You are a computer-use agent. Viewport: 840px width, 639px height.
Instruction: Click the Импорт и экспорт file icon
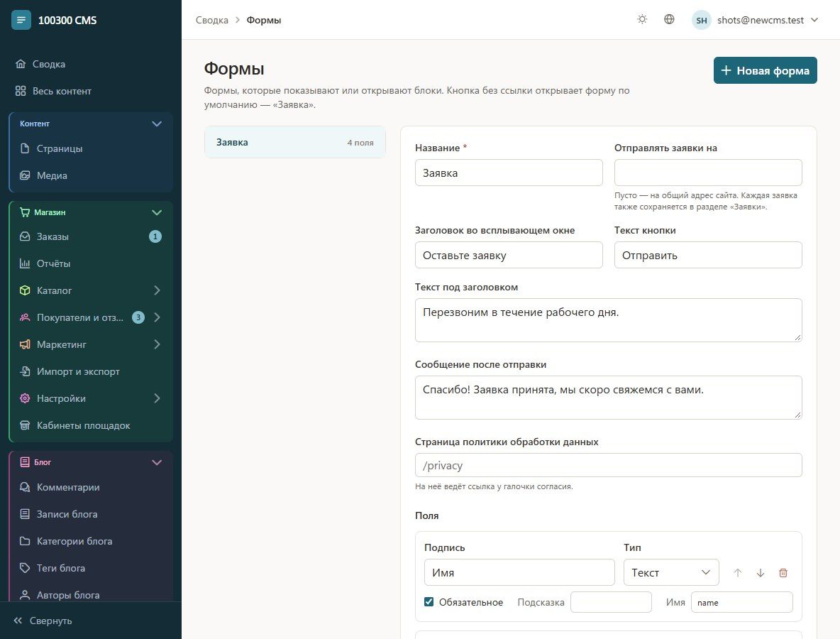tap(25, 371)
